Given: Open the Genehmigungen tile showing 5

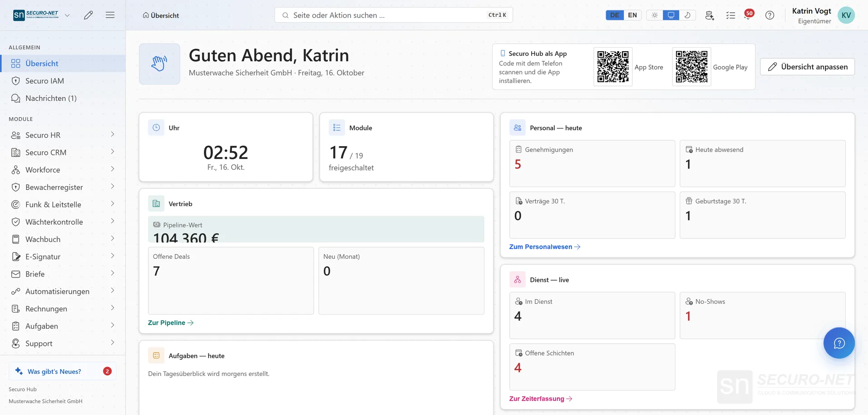Looking at the screenshot, I should (x=592, y=163).
